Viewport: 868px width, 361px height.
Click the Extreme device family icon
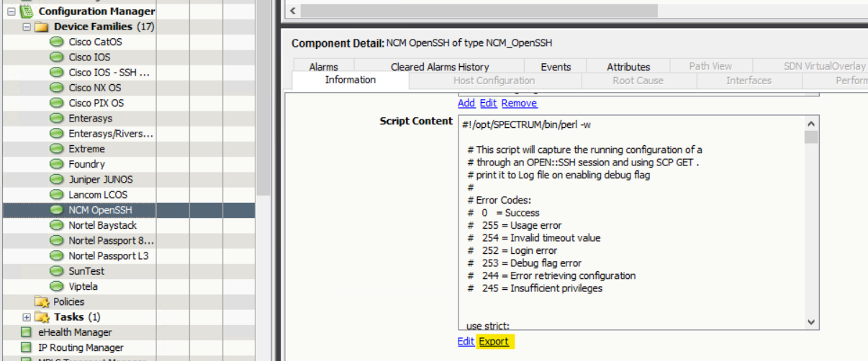pyautogui.click(x=56, y=149)
